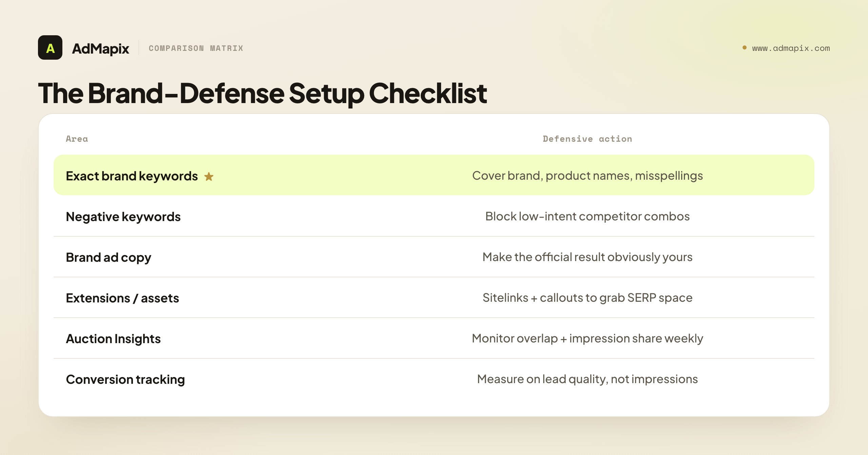Click 'Make the official result obviously yours'
This screenshot has height=455, width=868.
tap(588, 257)
